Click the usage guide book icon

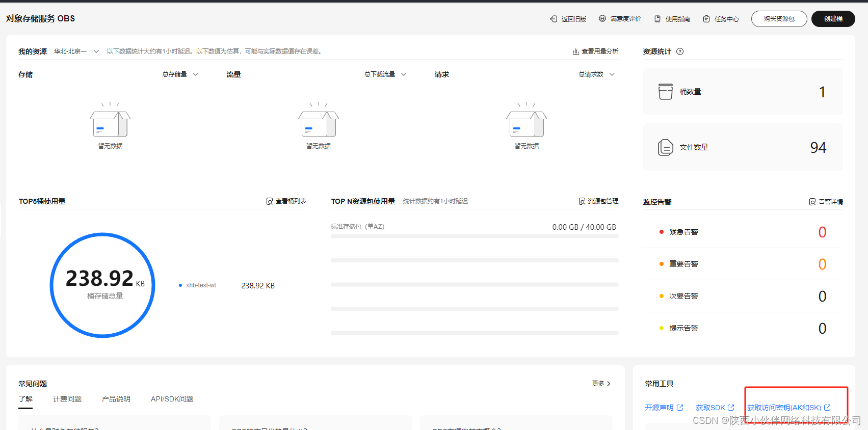click(657, 19)
